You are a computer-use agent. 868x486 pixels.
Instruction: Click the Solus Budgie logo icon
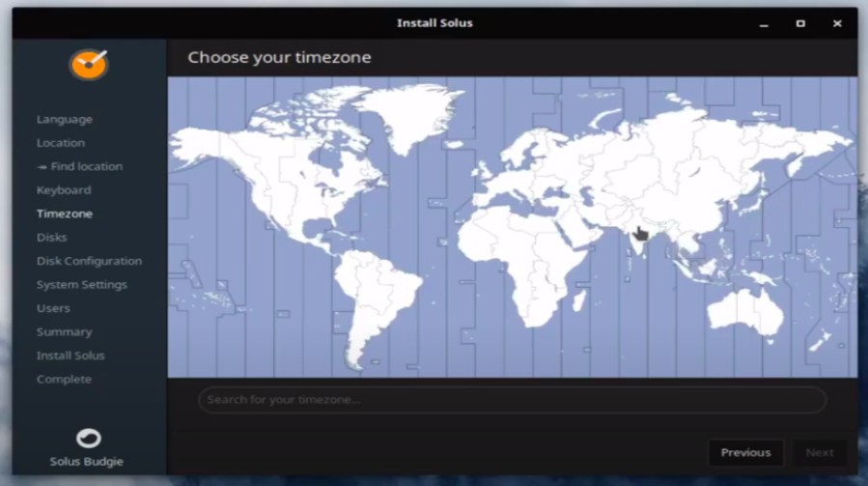[88, 439]
